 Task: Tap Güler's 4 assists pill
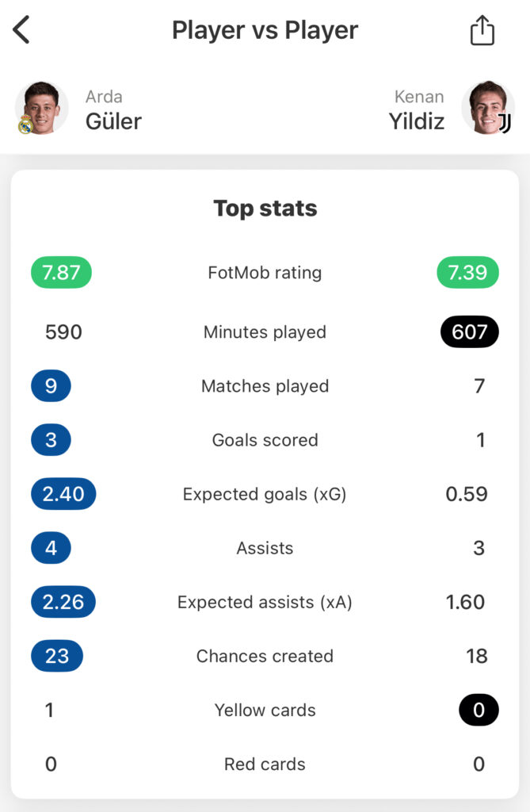51,548
